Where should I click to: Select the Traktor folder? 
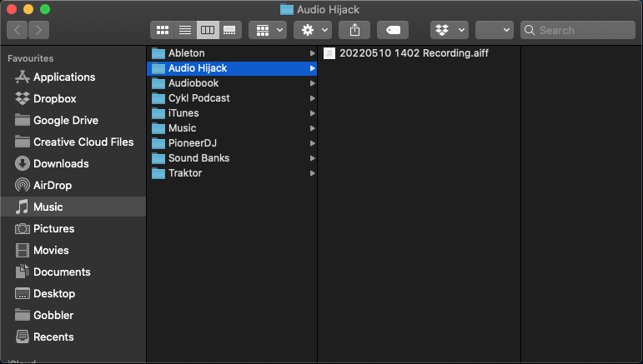pyautogui.click(x=232, y=173)
